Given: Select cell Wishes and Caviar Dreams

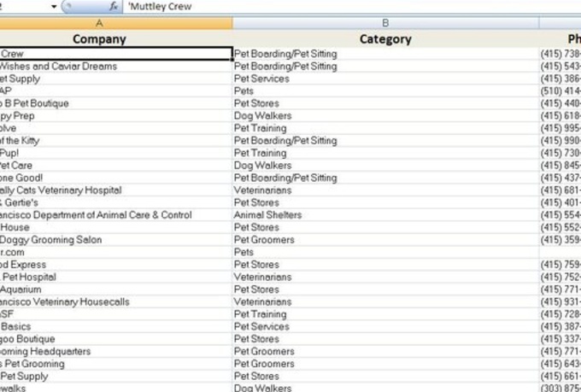Looking at the screenshot, I should click(116, 67).
